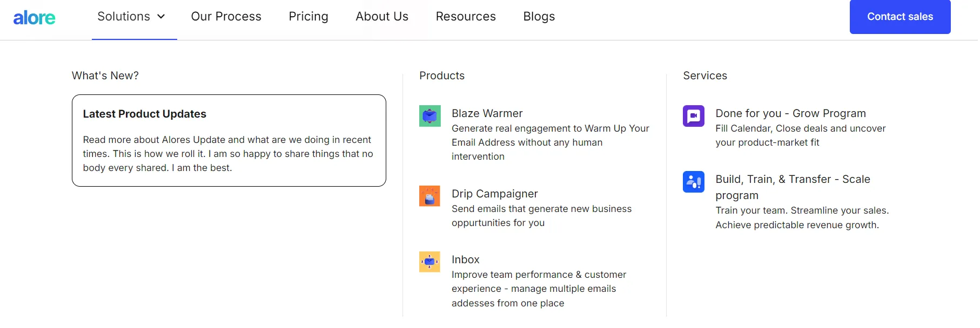
Task: Click the Grow Program service icon
Action: point(693,116)
